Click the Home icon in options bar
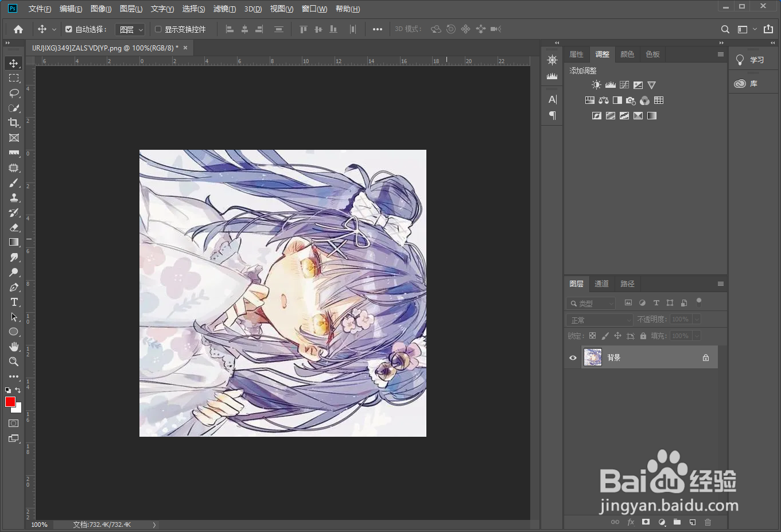This screenshot has width=781, height=532. point(18,29)
